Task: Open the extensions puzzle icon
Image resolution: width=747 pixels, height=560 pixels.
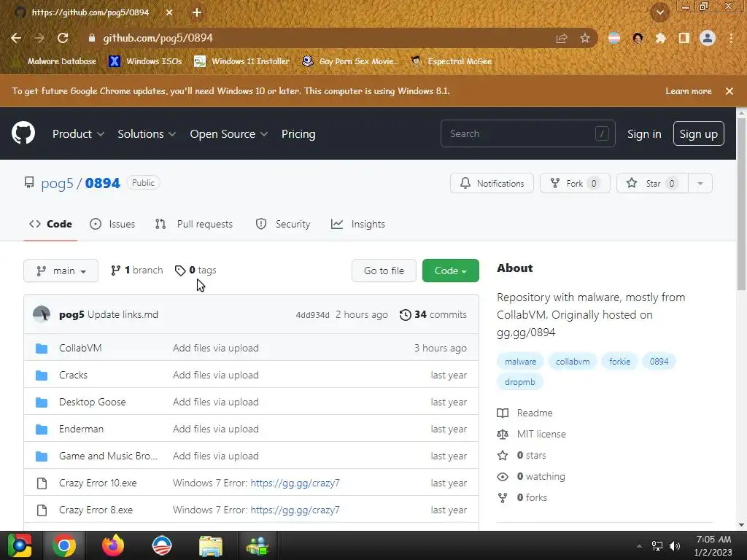Action: pyautogui.click(x=660, y=38)
